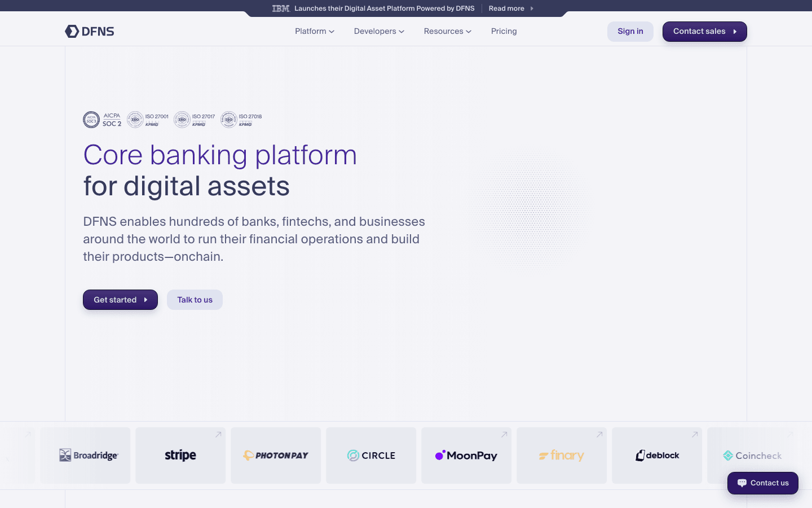This screenshot has height=508, width=812.
Task: Open the Stripe customer card
Action: 180,456
